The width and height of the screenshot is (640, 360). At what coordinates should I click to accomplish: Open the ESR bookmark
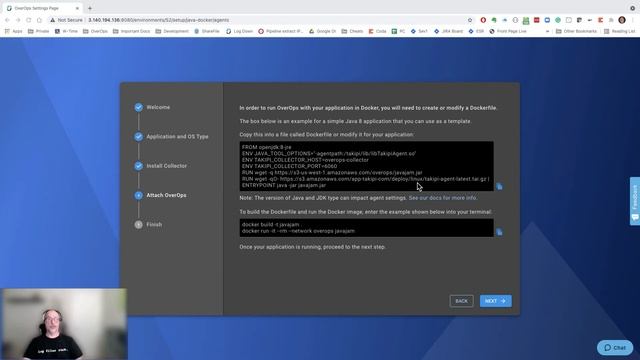click(x=476, y=31)
